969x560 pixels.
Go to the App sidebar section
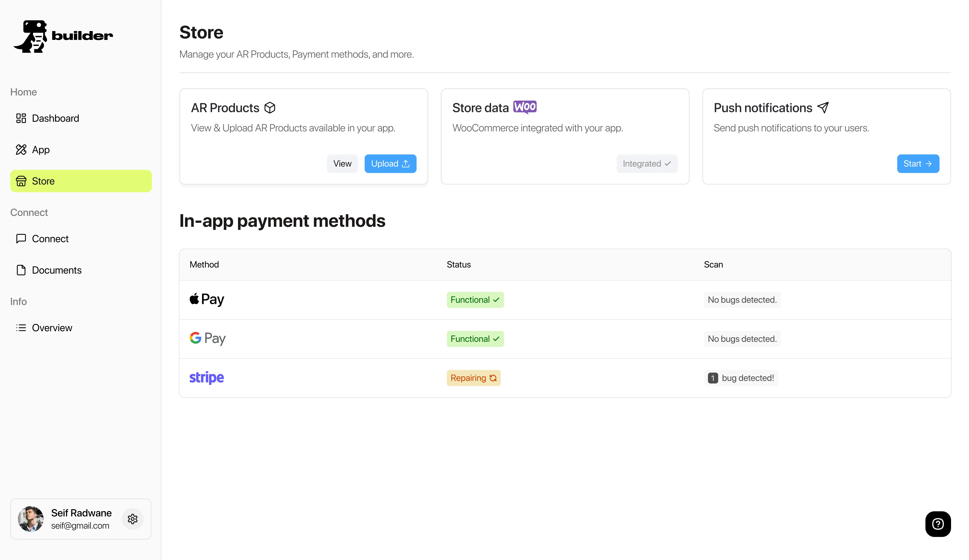pos(40,150)
